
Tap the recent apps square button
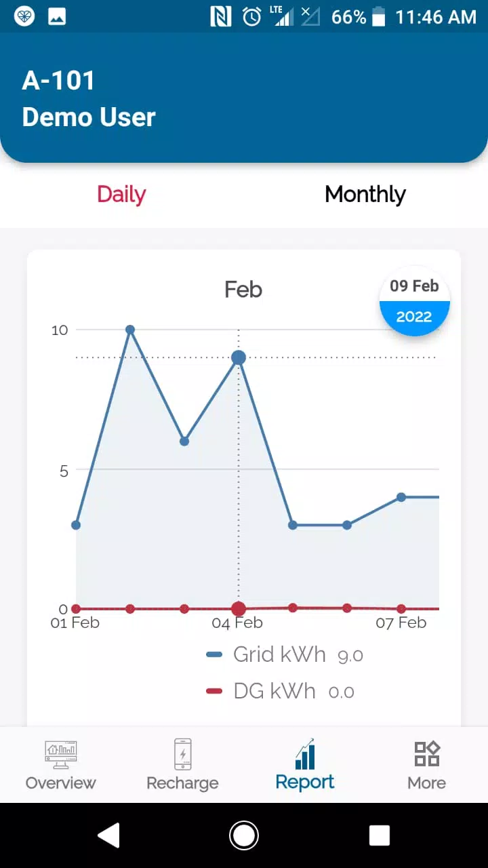pos(380,835)
